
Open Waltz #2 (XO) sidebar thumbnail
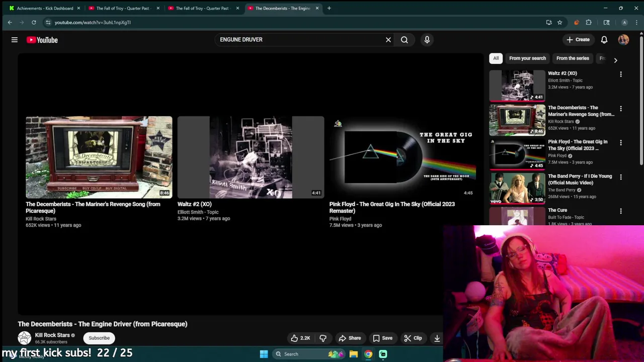click(x=517, y=85)
